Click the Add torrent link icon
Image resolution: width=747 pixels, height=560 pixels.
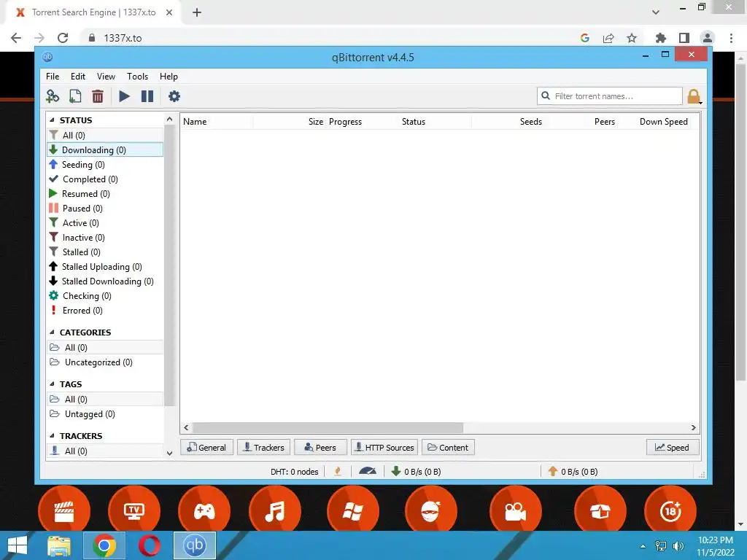[x=53, y=96]
